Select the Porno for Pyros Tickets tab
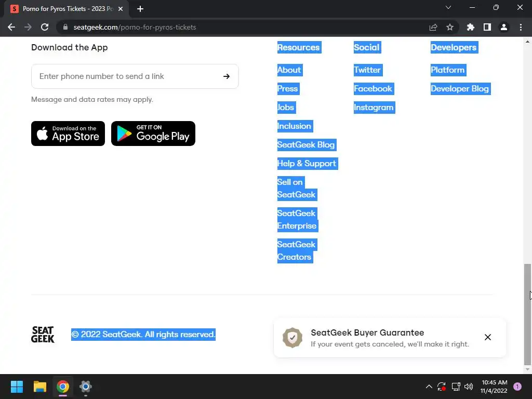This screenshot has height=399, width=532. (x=66, y=9)
